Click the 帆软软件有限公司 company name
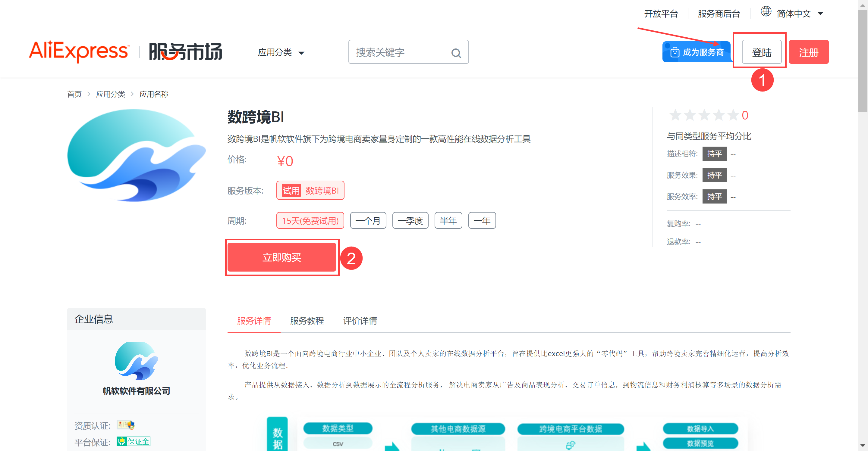The image size is (868, 451). point(137,391)
